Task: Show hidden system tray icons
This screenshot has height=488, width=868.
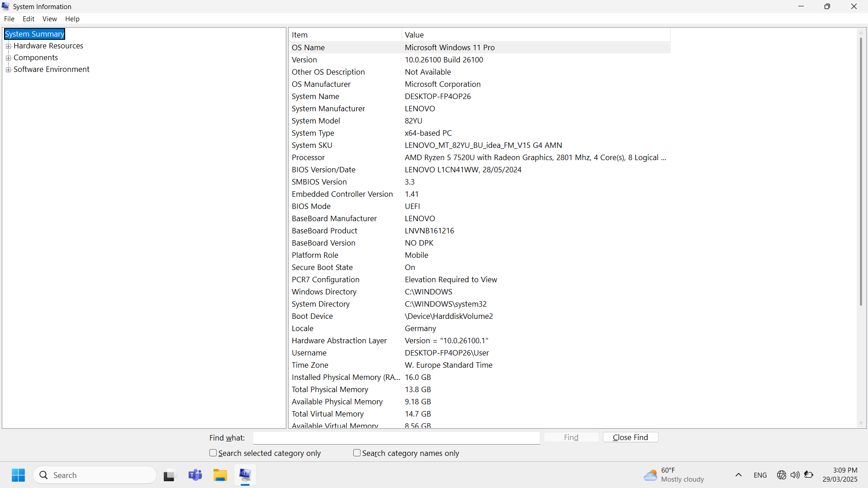Action: pyautogui.click(x=739, y=475)
